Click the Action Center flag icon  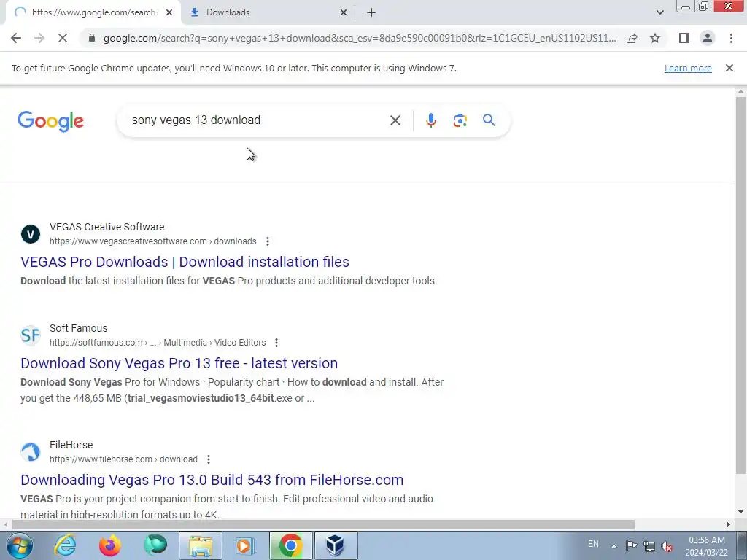[x=631, y=546]
